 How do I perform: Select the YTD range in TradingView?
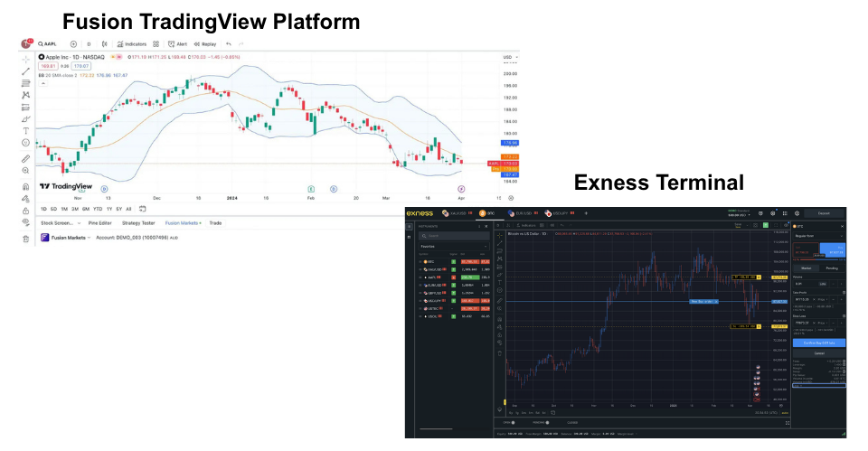98,209
